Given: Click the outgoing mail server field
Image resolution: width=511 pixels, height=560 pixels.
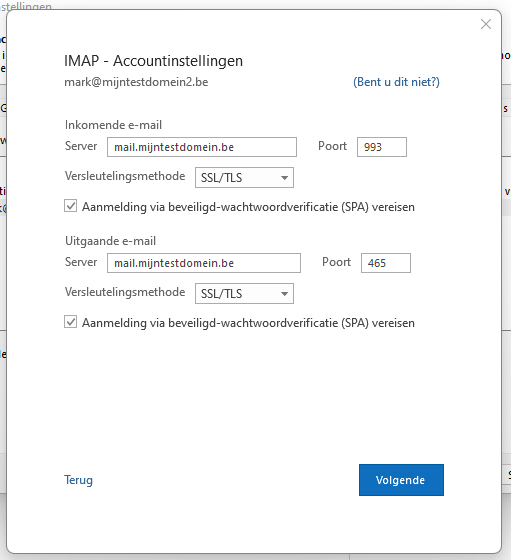Looking at the screenshot, I should pyautogui.click(x=204, y=263).
